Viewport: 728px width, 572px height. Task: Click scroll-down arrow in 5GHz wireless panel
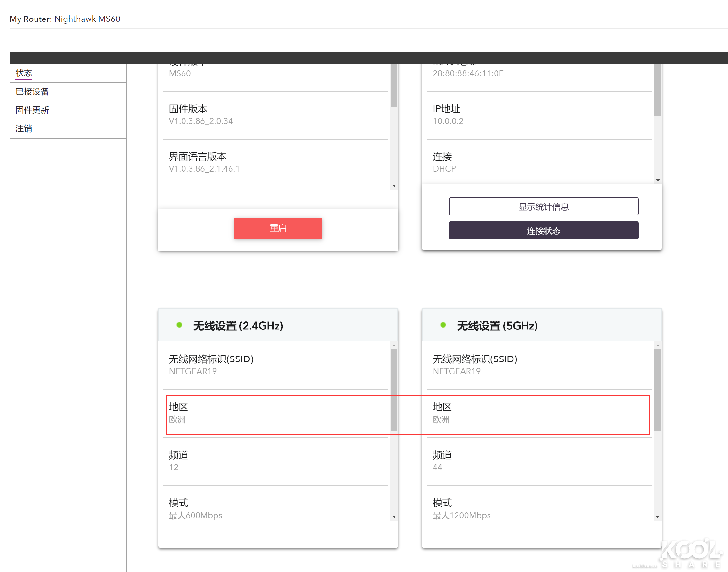coord(658,517)
